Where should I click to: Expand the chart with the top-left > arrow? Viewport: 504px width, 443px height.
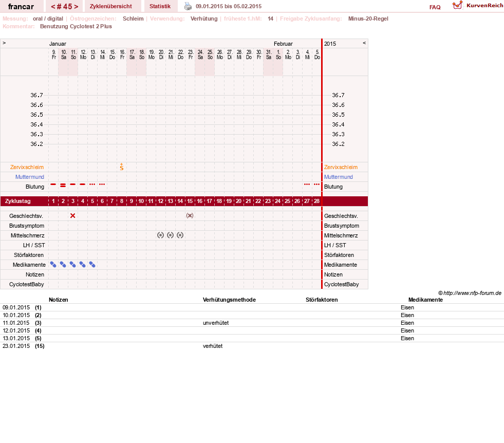pyautogui.click(x=4, y=43)
